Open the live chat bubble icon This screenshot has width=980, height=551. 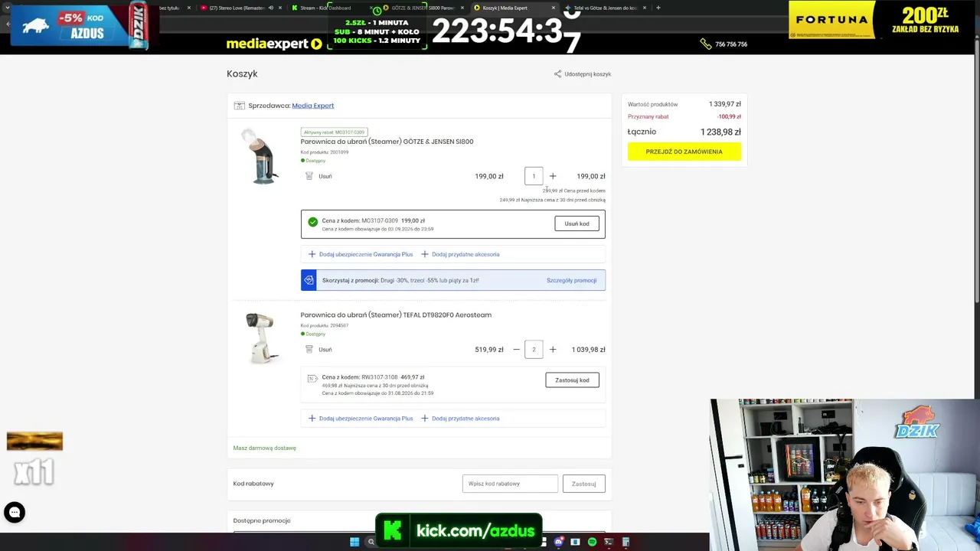click(15, 512)
